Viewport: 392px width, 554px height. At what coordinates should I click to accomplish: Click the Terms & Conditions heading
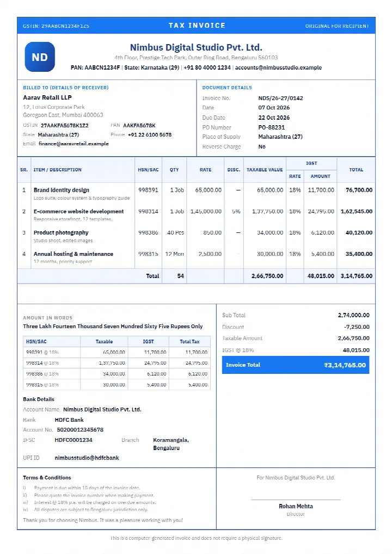click(47, 478)
